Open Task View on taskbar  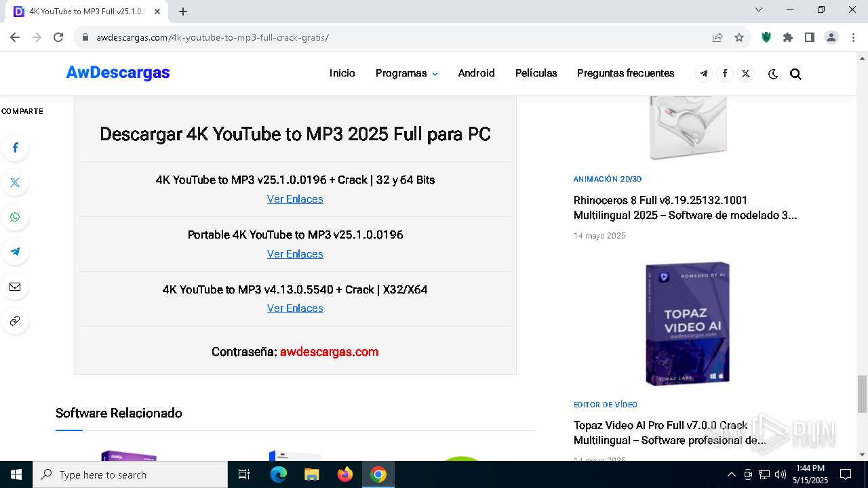pos(244,474)
